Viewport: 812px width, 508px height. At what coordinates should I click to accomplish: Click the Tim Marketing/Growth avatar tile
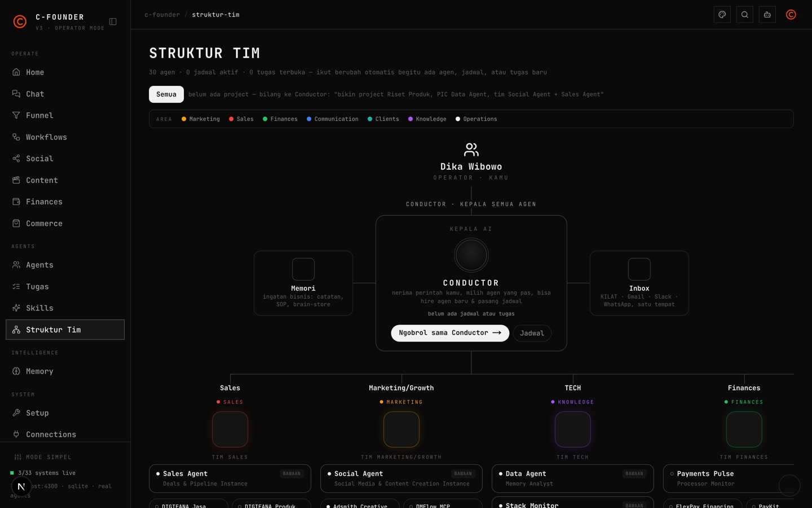pyautogui.click(x=401, y=430)
